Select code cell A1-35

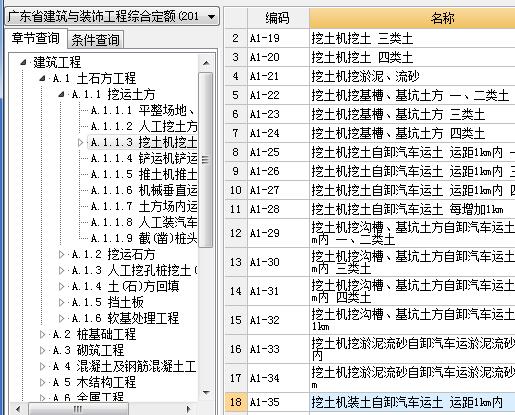(x=278, y=402)
